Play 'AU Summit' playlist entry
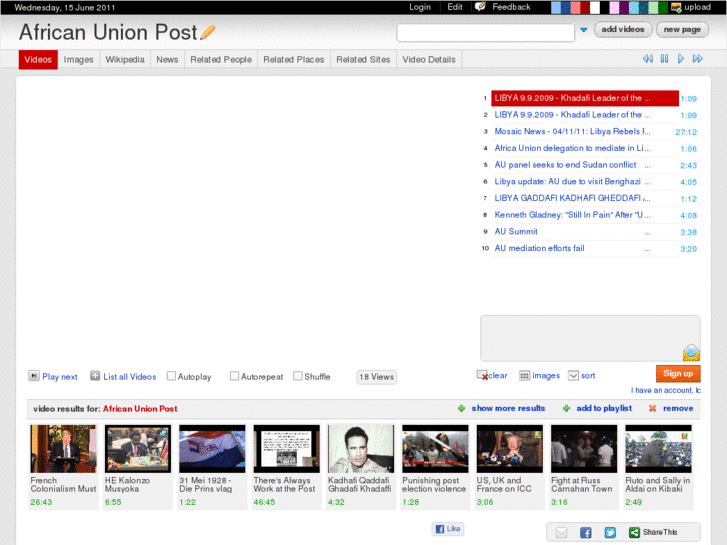 [x=516, y=231]
